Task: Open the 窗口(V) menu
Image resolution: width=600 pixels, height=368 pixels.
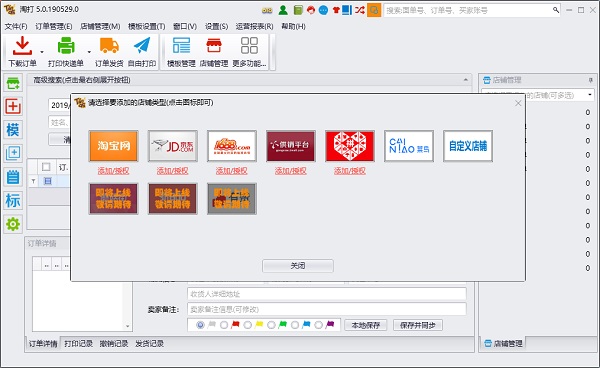Action: pyautogui.click(x=185, y=26)
